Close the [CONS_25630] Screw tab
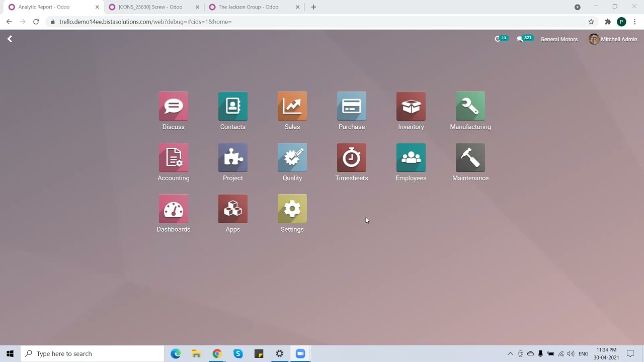The width and height of the screenshot is (644, 362). tap(197, 7)
